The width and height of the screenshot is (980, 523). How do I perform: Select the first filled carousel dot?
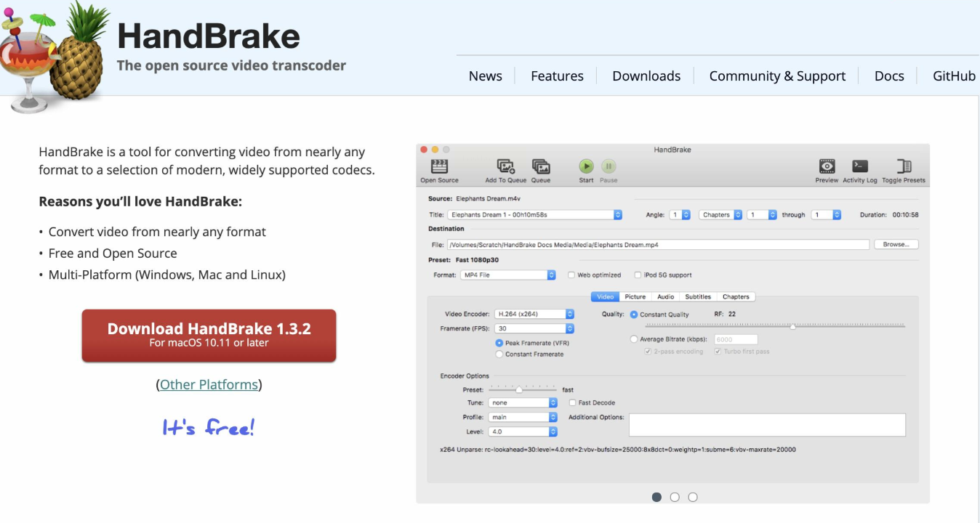click(656, 497)
